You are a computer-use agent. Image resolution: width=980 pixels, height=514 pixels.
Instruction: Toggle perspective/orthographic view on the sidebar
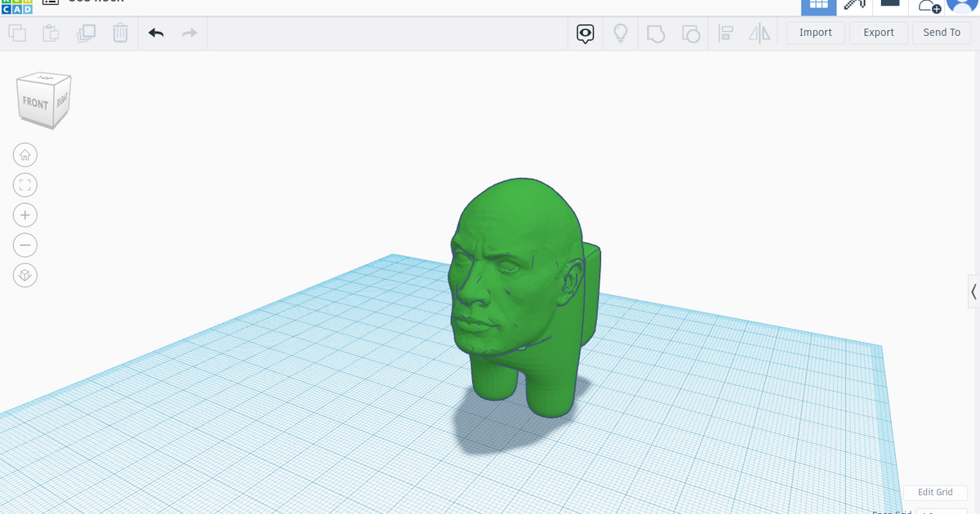click(24, 275)
